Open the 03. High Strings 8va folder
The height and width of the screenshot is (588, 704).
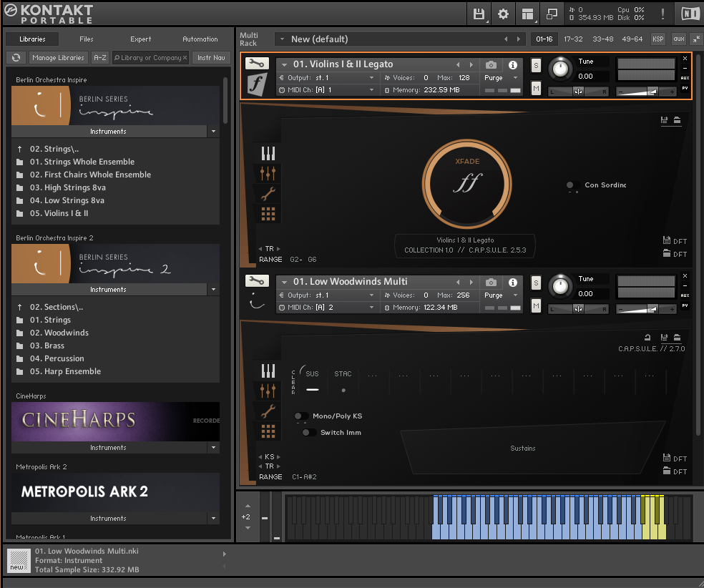[67, 187]
